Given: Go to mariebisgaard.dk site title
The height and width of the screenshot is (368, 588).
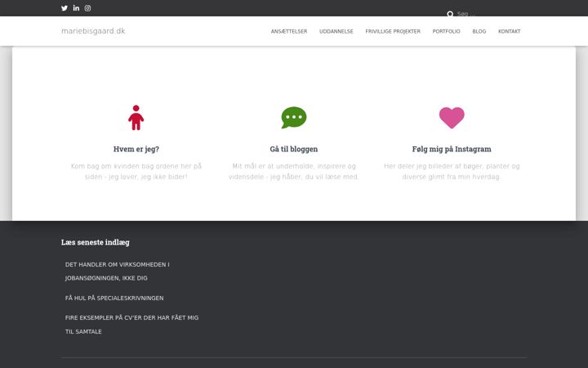Looking at the screenshot, I should pos(93,31).
